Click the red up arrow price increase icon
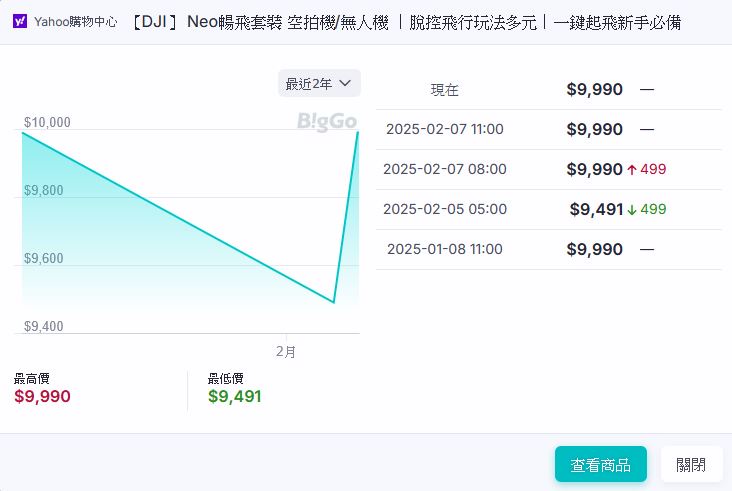732x491 pixels. 632,169
